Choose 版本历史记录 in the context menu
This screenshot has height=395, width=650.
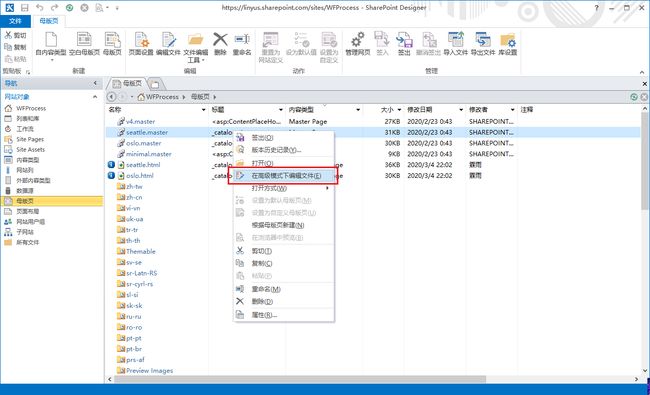[x=284, y=150]
